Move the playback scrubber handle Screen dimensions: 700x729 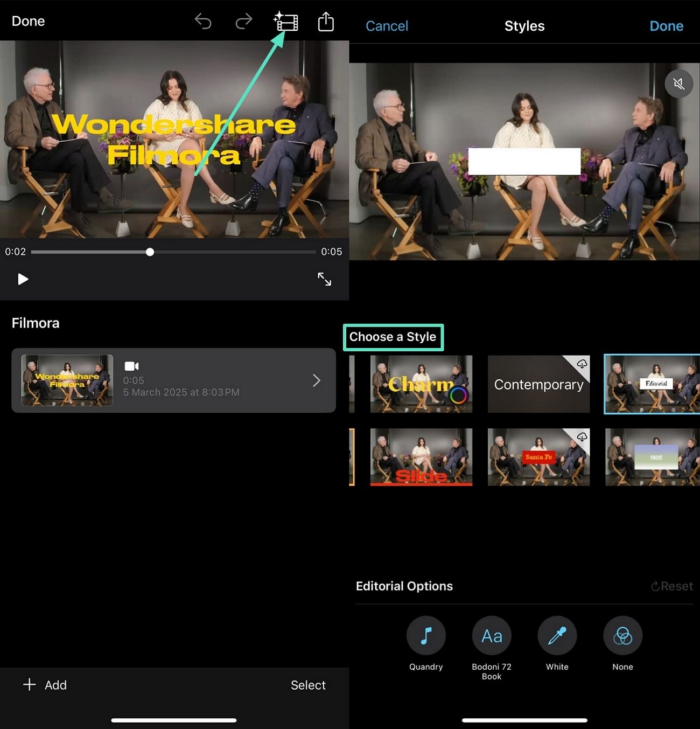click(150, 252)
